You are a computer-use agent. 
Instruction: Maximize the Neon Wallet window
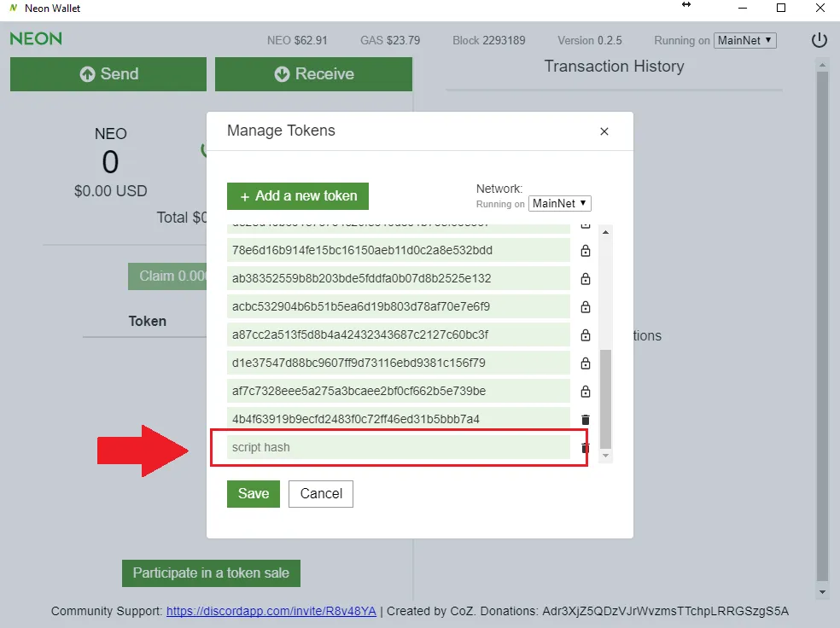click(781, 8)
